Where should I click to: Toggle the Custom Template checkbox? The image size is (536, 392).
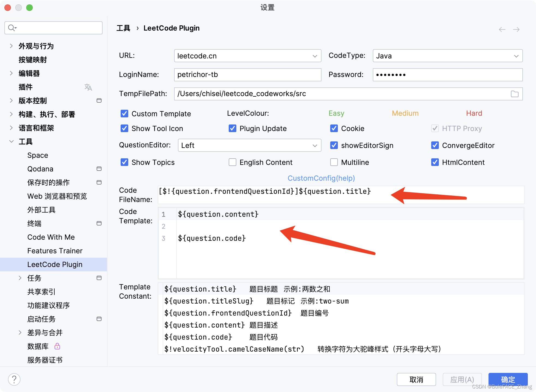(x=124, y=114)
